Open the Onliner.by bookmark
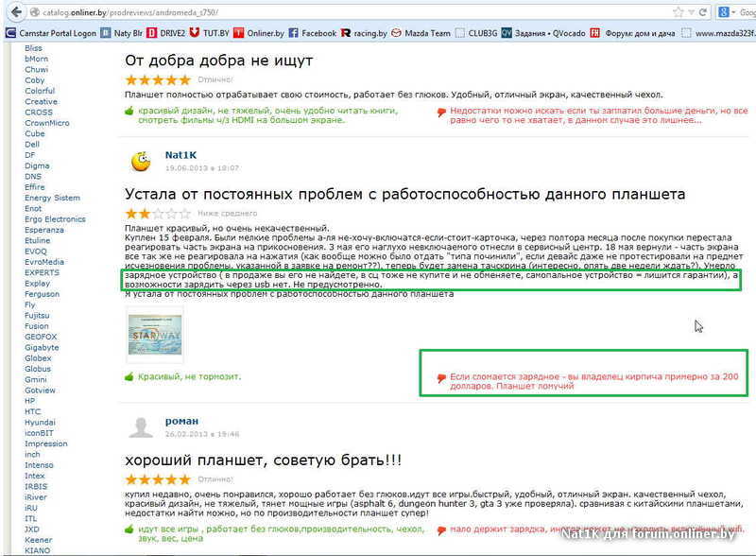This screenshot has width=756, height=556. tap(259, 33)
